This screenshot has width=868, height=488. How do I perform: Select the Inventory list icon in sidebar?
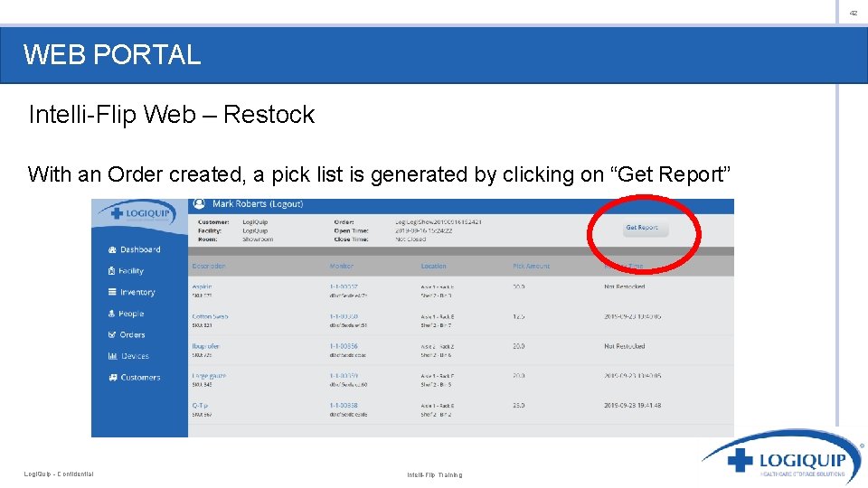tap(112, 292)
